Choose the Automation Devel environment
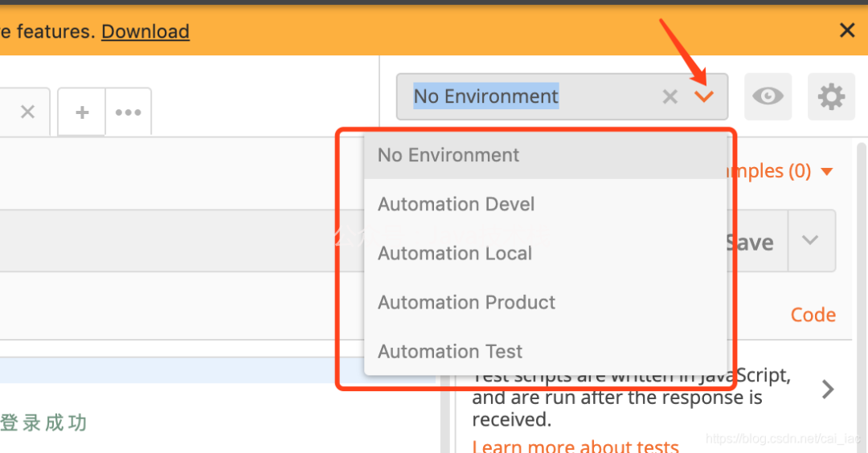 [x=545, y=204]
